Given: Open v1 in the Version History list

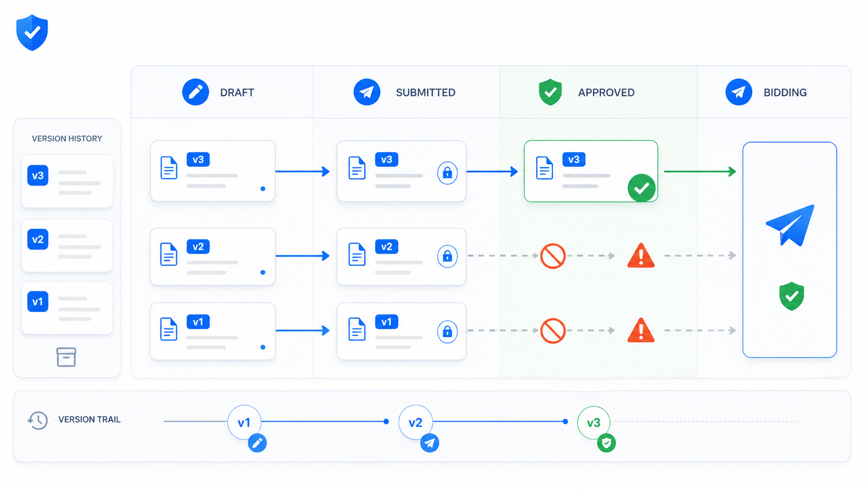Looking at the screenshot, I should tap(67, 308).
